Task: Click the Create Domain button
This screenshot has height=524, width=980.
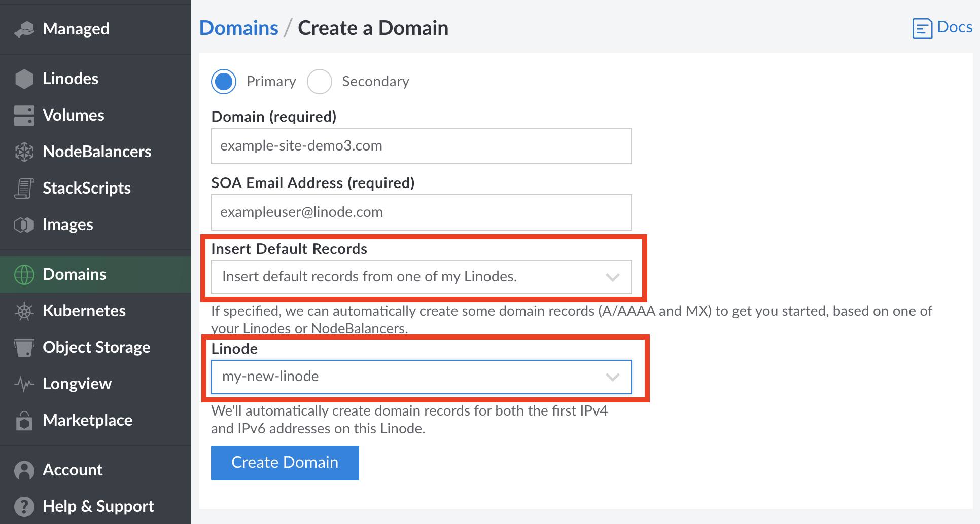Action: (285, 462)
